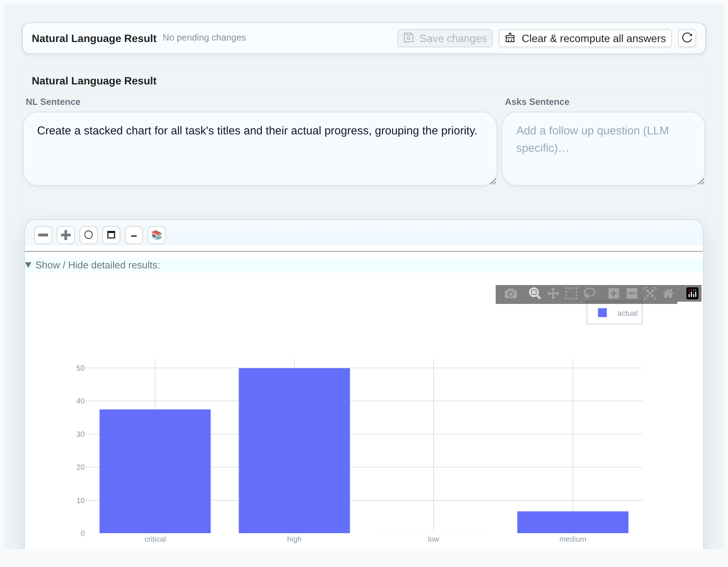728x567 pixels.
Task: Click the circle icon toolbar button
Action: click(x=89, y=235)
